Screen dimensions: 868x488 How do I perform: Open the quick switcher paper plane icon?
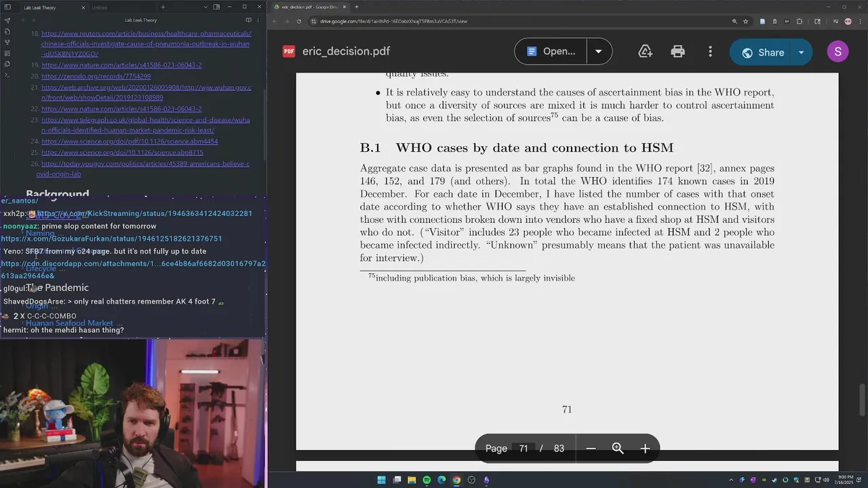pyautogui.click(x=7, y=20)
